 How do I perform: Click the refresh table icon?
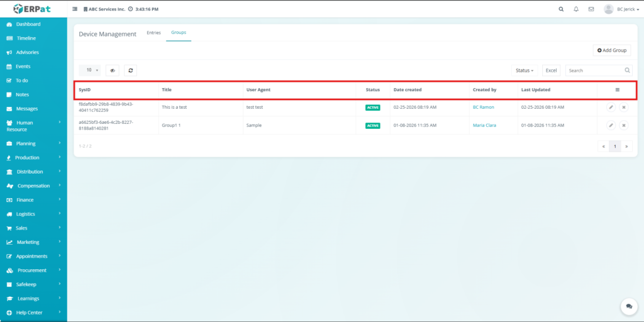pos(130,70)
